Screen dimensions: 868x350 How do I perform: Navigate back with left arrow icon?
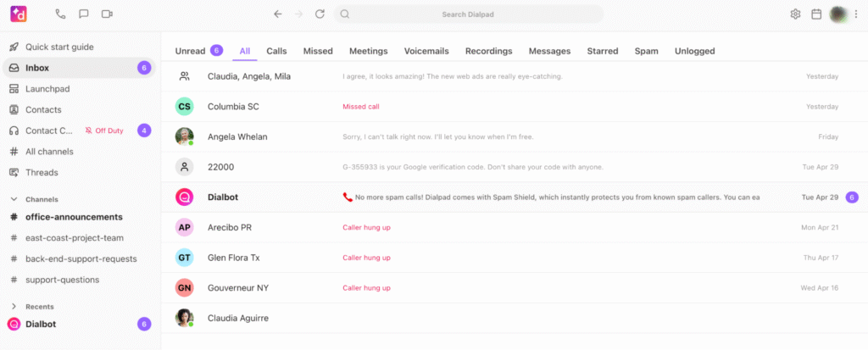click(x=278, y=14)
